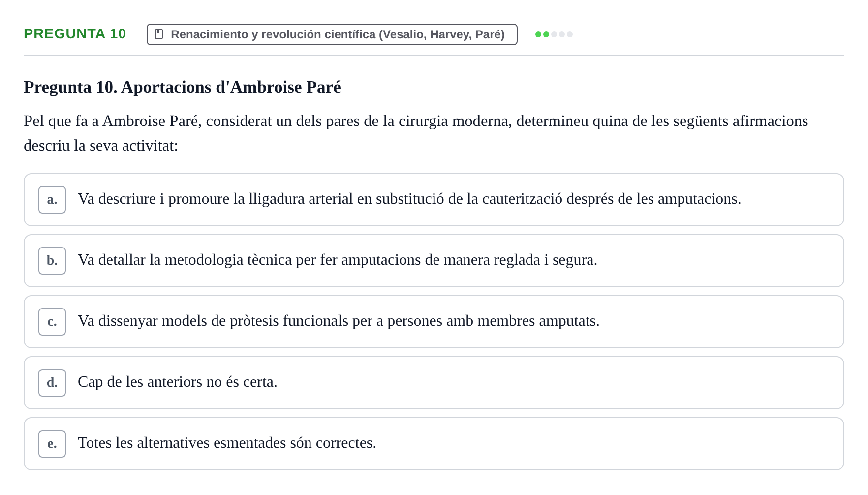Select answer option a about lligadura arterial
The height and width of the screenshot is (495, 868).
434,200
